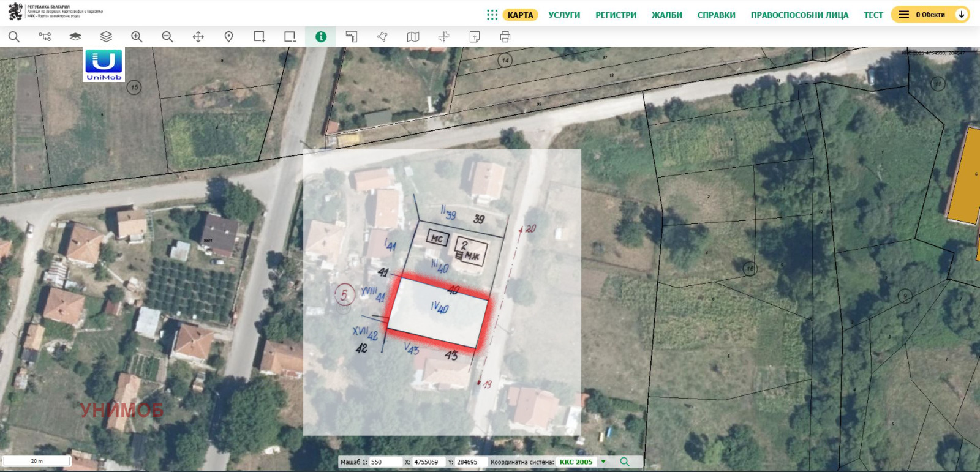Click the green coordinate search button
This screenshot has width=980, height=472.
coord(624,462)
